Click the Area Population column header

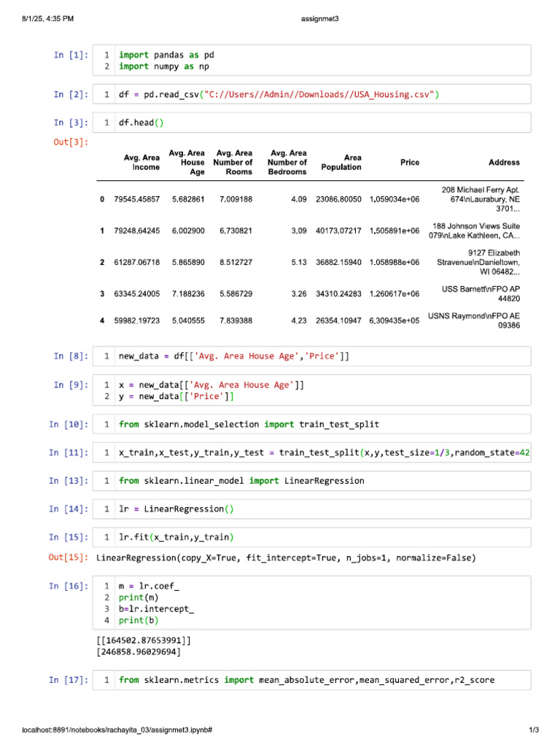(x=341, y=163)
